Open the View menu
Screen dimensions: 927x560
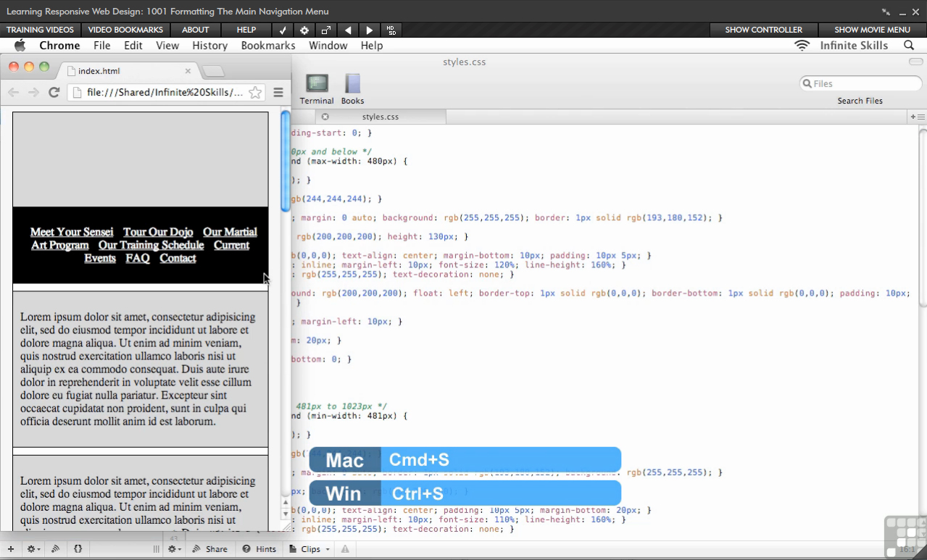pyautogui.click(x=167, y=45)
